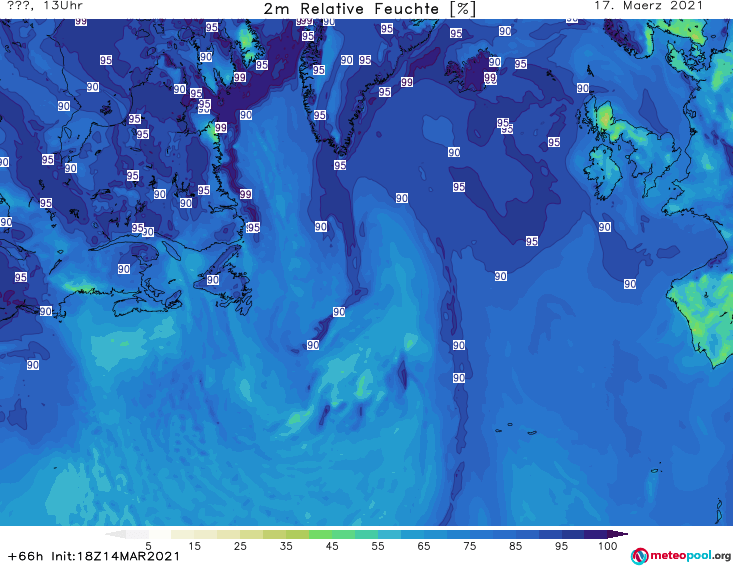Image resolution: width=733 pixels, height=566 pixels.
Task: Click the legend value '85'
Action: 515,546
